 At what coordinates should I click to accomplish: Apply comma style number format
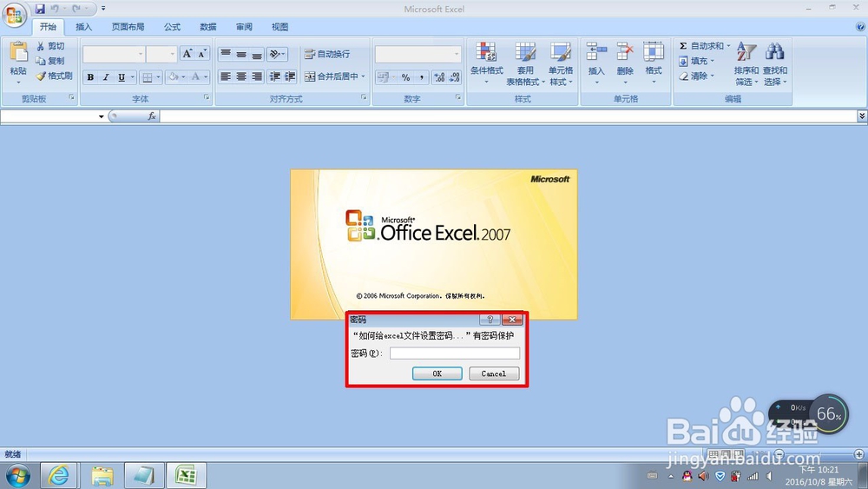422,77
